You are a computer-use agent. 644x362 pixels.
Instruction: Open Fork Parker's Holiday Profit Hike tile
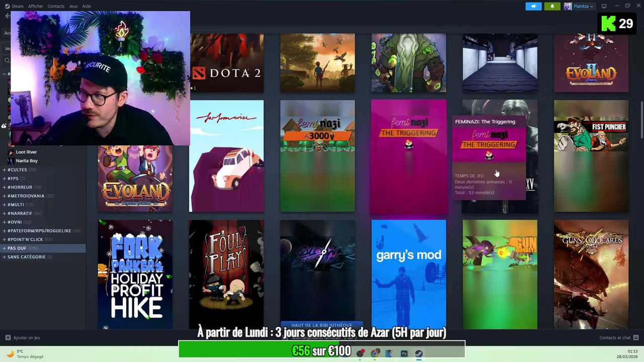coord(135,274)
